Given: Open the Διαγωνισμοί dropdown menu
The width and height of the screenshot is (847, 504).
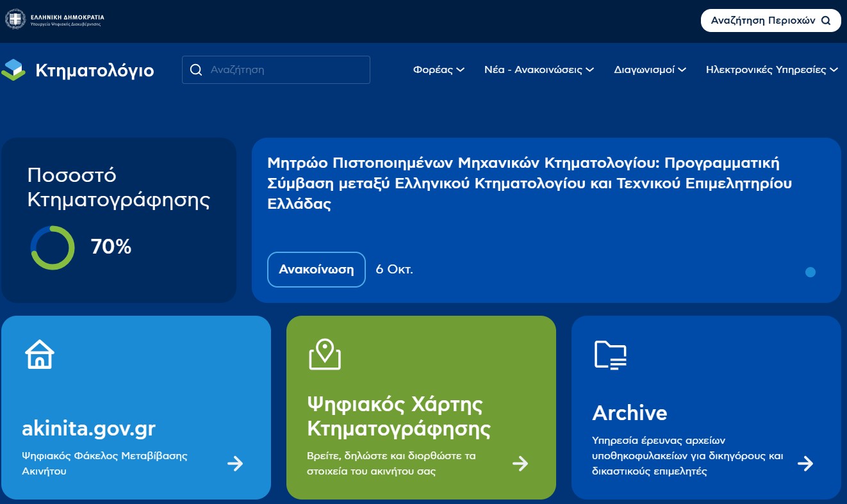Looking at the screenshot, I should click(x=650, y=70).
